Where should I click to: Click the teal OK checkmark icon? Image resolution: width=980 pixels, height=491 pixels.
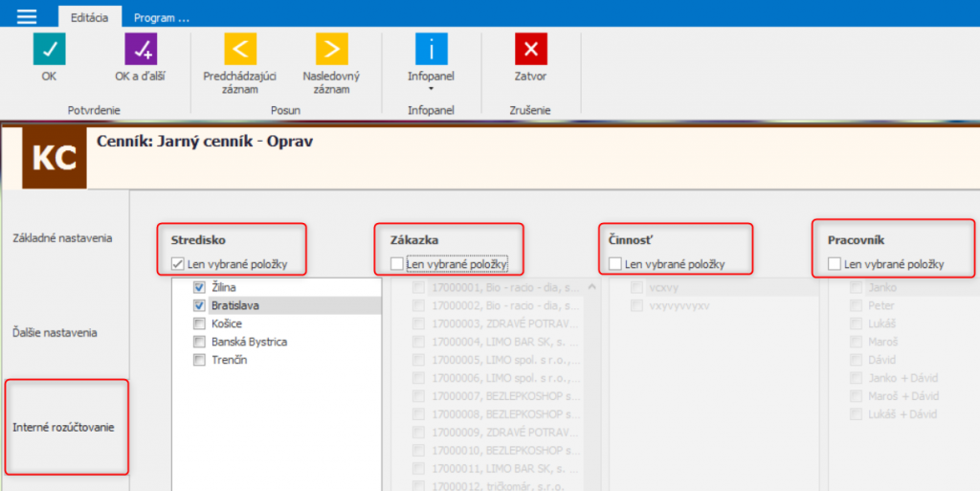click(50, 49)
